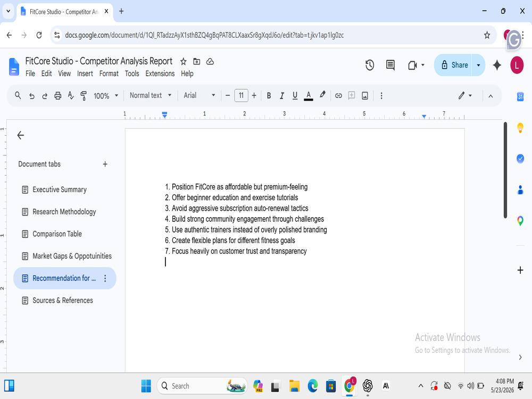This screenshot has height=399, width=532.
Task: Get add-ons plus icon in side panel
Action: coord(520,270)
